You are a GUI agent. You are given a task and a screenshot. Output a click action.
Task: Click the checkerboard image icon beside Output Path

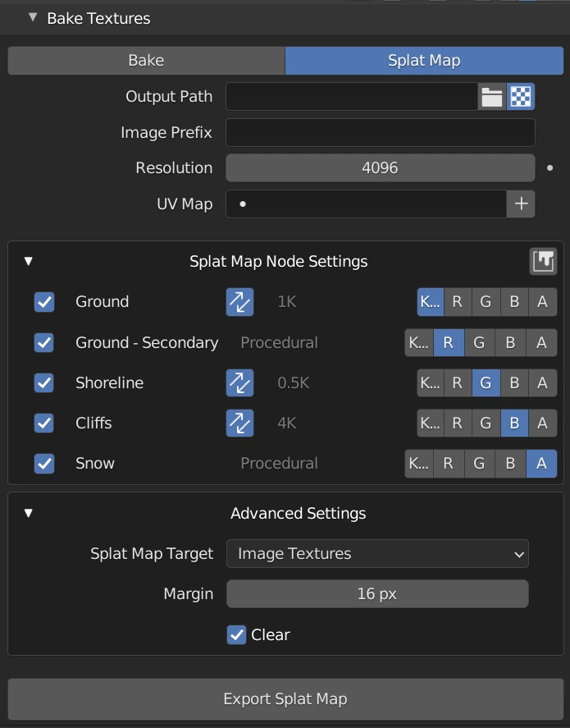[521, 97]
